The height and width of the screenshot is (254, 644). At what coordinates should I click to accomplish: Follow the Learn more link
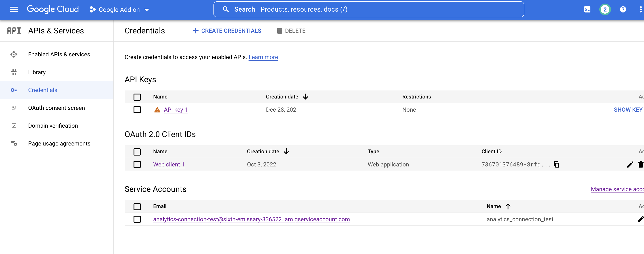263,57
